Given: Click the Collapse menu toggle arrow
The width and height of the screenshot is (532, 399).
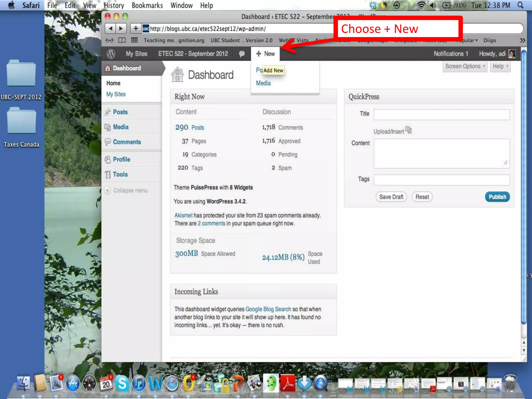Looking at the screenshot, I should coord(108,190).
